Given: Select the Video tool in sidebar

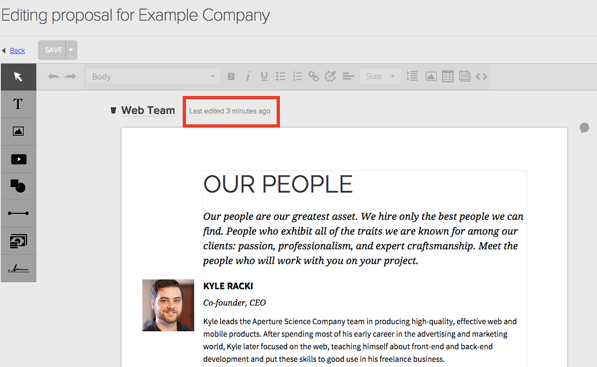Looking at the screenshot, I should coord(18,159).
